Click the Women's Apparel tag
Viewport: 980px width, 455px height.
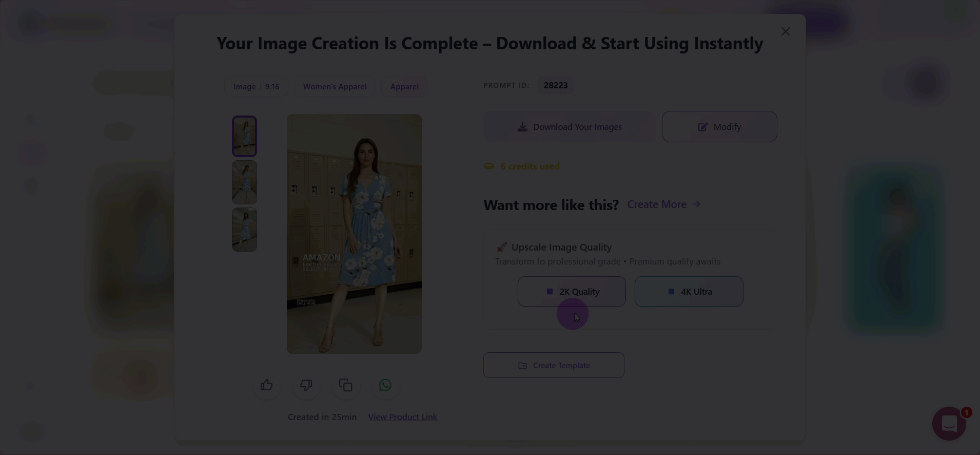[x=335, y=87]
